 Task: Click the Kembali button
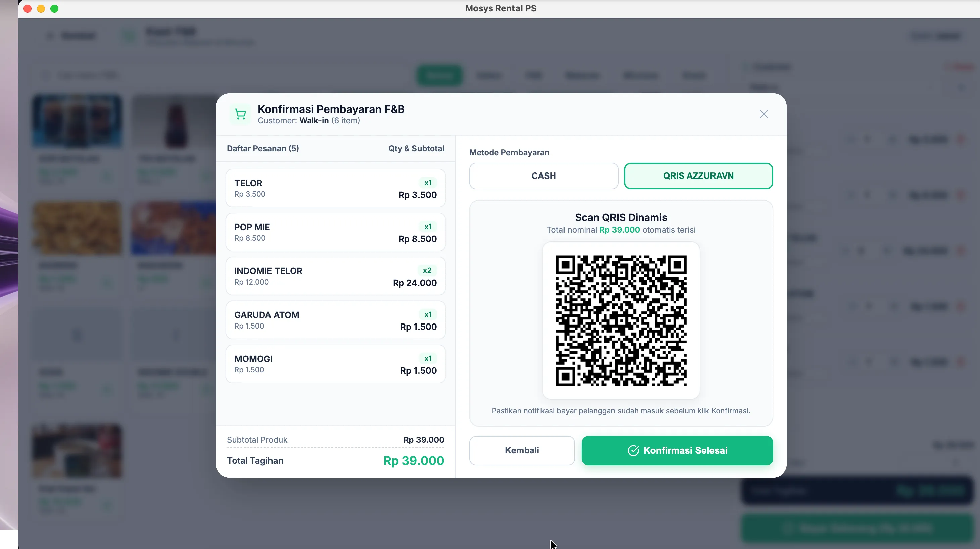point(522,450)
